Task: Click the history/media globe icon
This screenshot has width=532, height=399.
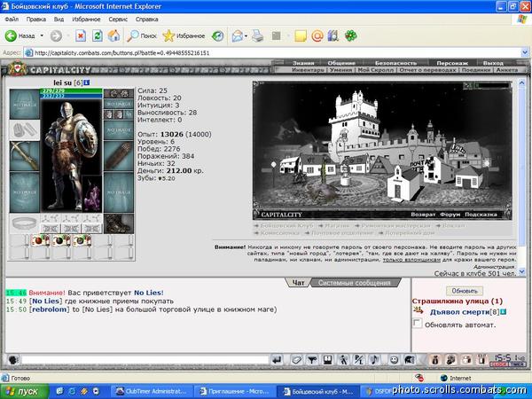Action: coord(217,35)
